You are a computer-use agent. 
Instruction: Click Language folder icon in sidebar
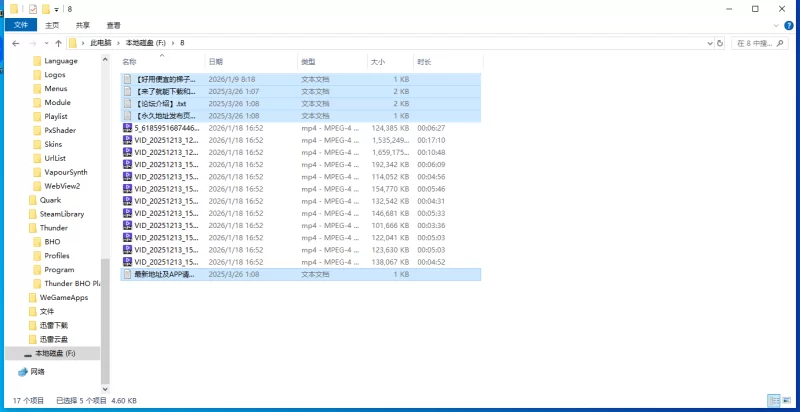pyautogui.click(x=37, y=61)
